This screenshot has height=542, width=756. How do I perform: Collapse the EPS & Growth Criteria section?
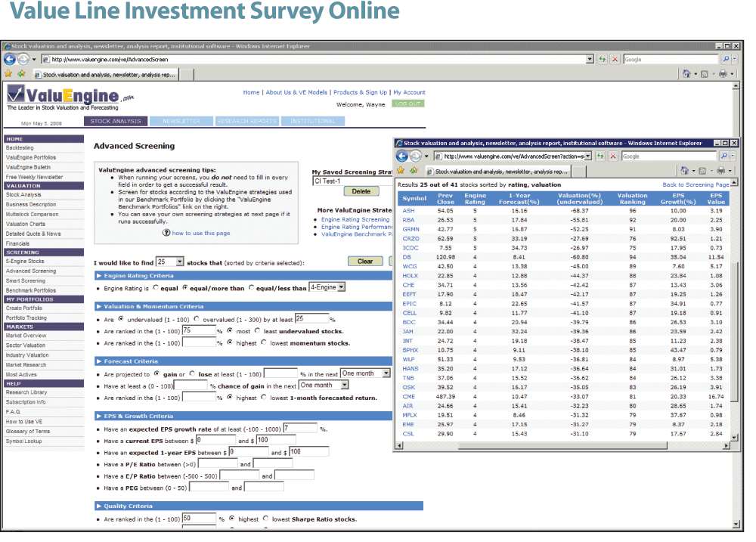pyautogui.click(x=99, y=417)
